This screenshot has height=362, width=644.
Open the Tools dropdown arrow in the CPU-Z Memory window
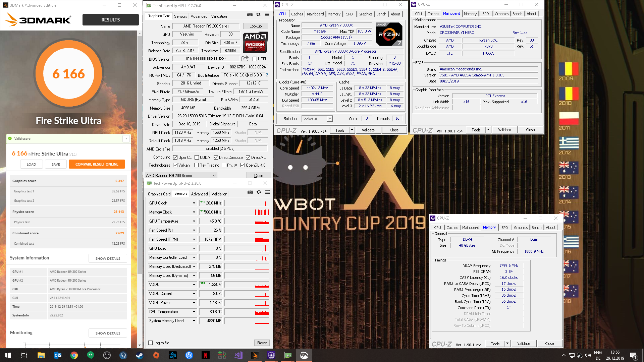(507, 344)
